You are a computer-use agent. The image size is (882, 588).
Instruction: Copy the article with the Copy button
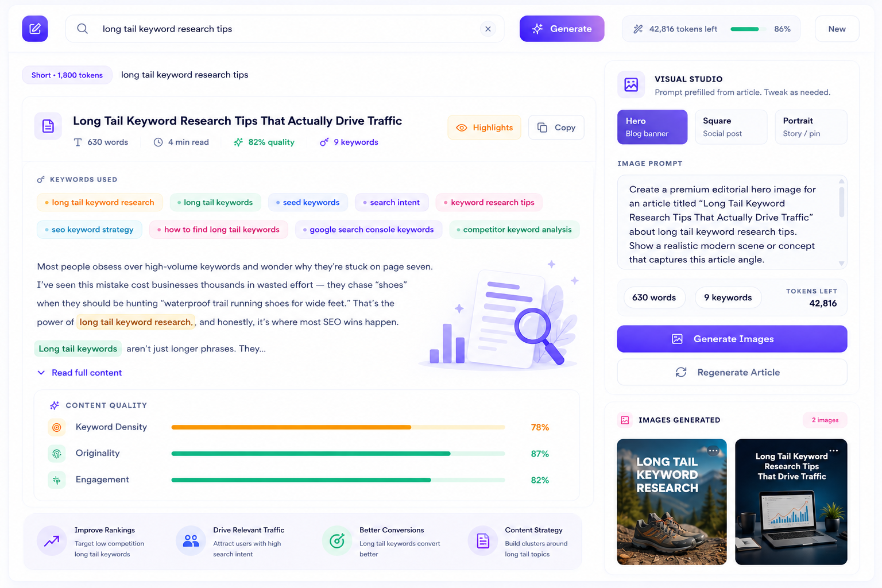point(556,127)
